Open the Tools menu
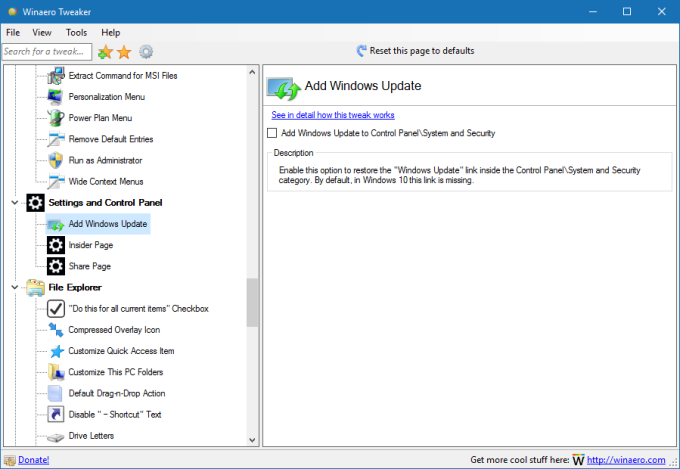 click(x=76, y=33)
